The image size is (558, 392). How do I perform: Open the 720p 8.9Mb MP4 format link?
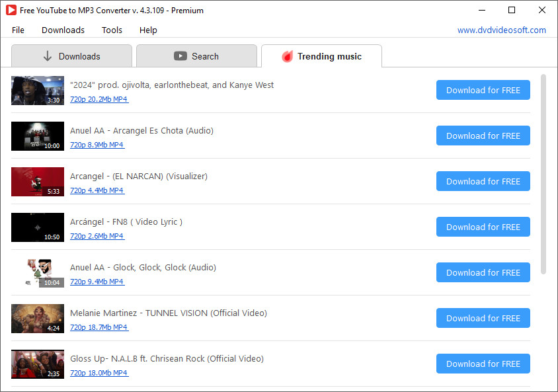click(x=97, y=145)
